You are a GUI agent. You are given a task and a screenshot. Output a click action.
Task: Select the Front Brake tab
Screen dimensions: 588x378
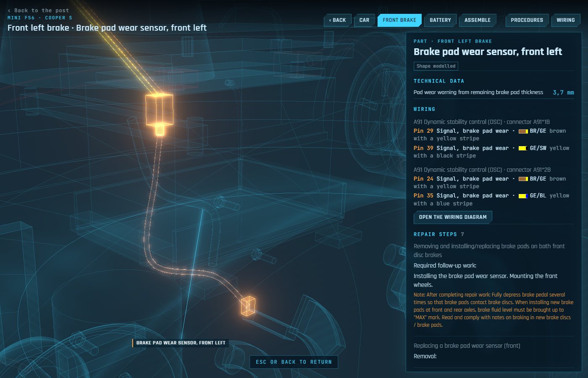tap(399, 20)
